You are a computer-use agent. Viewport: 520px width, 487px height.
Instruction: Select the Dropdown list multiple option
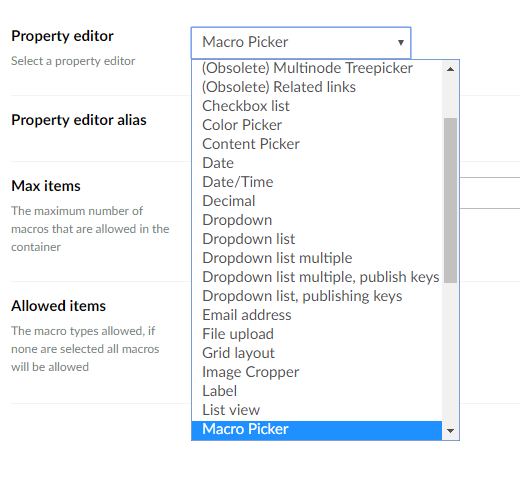317,258
